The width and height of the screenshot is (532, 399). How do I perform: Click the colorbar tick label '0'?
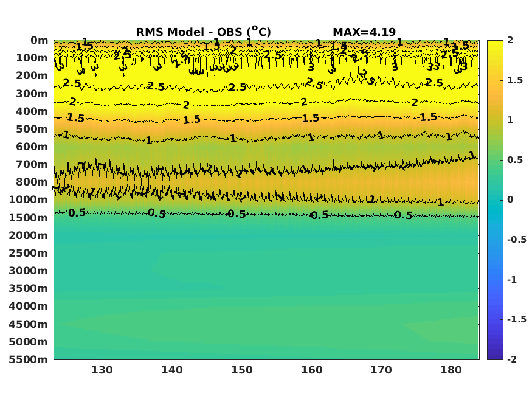(510, 200)
